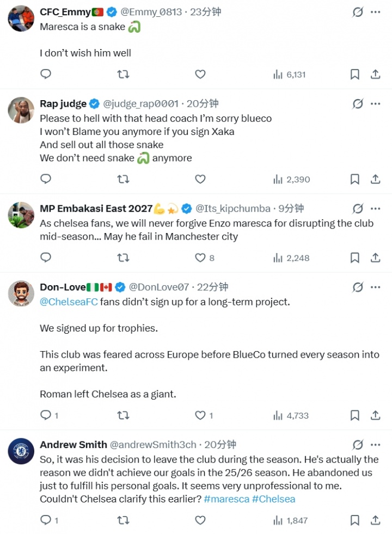Image resolution: width=392 pixels, height=534 pixels.
Task: Repost the Embakasi East tweet
Action: coord(123,258)
